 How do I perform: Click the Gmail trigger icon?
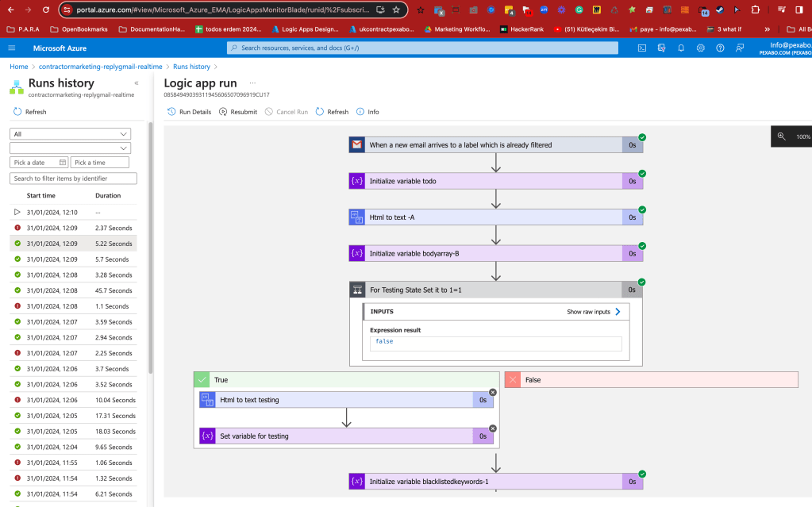357,145
